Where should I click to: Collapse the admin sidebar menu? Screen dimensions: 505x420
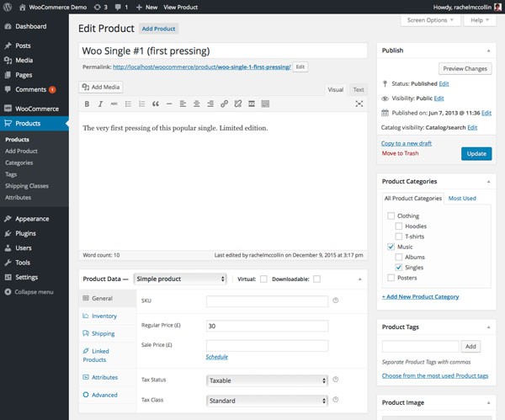(x=29, y=292)
